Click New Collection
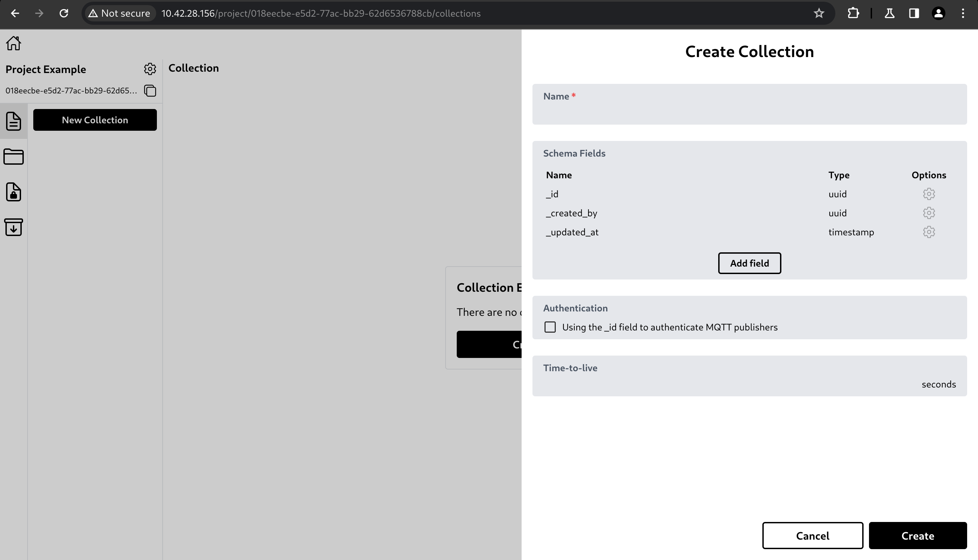This screenshot has height=560, width=978. point(95,120)
